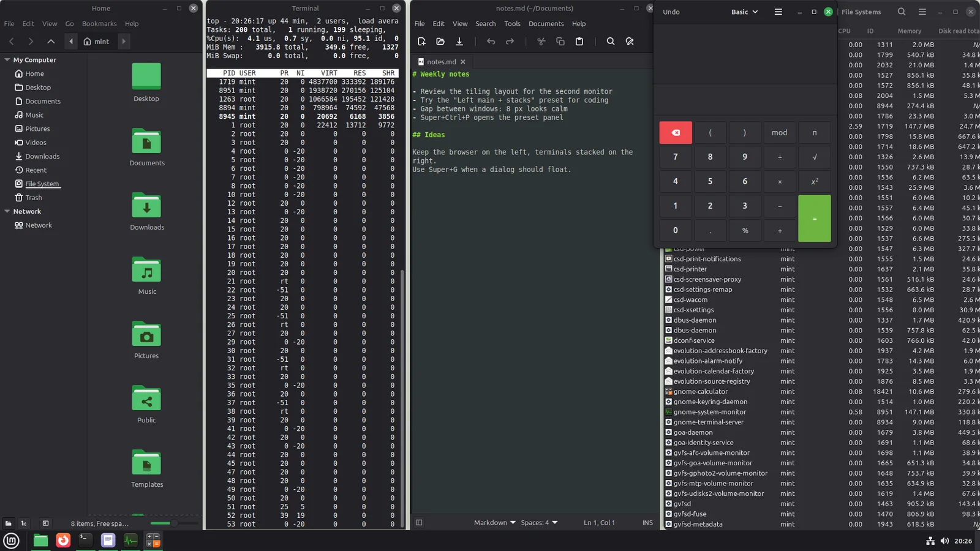Click the paste clipboard icon in text editor

pyautogui.click(x=579, y=42)
